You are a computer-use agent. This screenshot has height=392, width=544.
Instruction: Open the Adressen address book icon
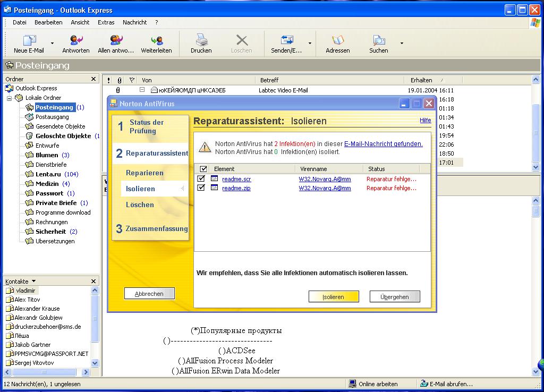pyautogui.click(x=337, y=40)
